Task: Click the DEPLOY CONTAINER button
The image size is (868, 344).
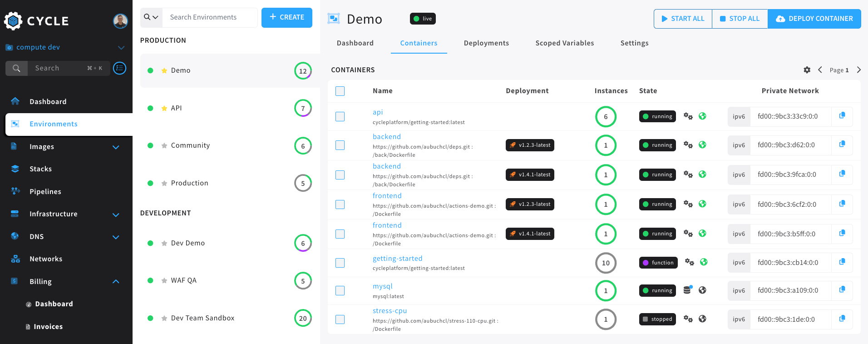Action: pyautogui.click(x=814, y=19)
